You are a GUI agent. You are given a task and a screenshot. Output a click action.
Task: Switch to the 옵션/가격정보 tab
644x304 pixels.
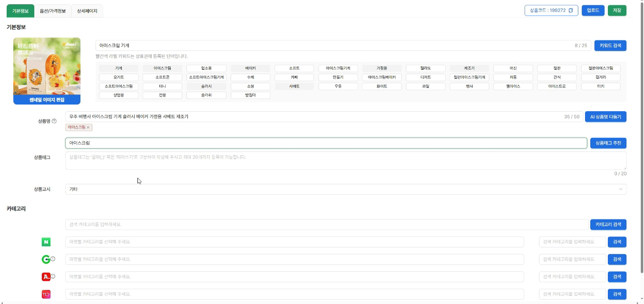(x=53, y=11)
